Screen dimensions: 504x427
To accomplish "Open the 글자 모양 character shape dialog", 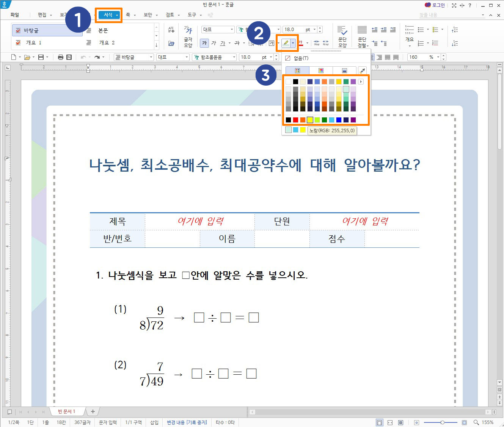I will tap(188, 36).
